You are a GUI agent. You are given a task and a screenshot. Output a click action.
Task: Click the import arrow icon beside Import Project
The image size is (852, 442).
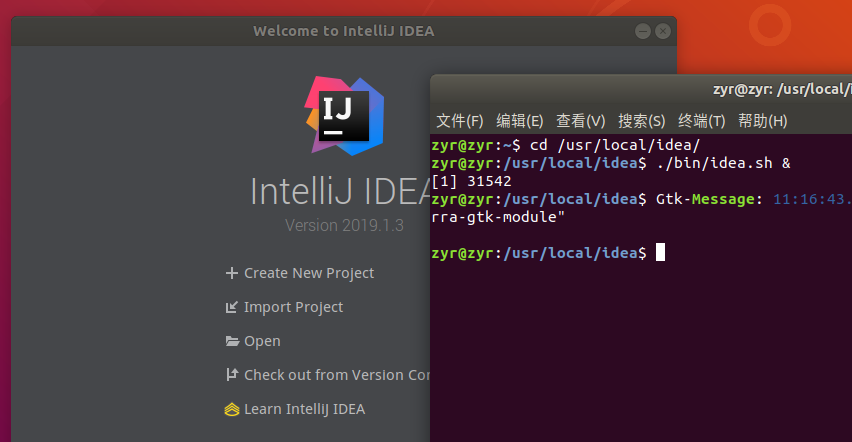coord(232,307)
